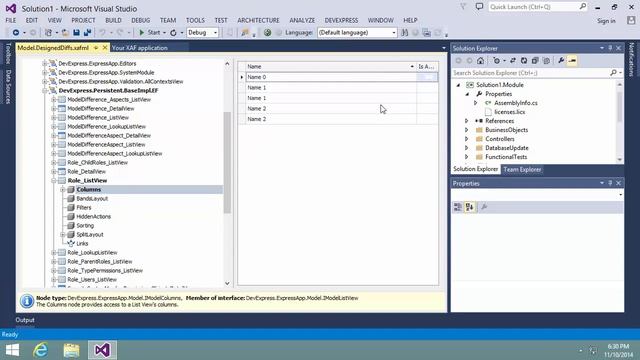The height and width of the screenshot is (360, 640).
Task: Click the green globe localization icon
Action: point(267,33)
